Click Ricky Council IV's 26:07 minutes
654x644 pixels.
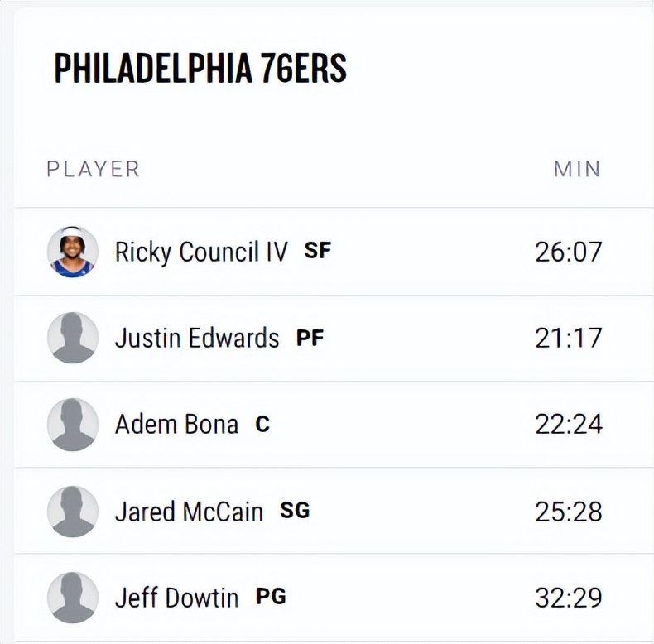(x=568, y=252)
